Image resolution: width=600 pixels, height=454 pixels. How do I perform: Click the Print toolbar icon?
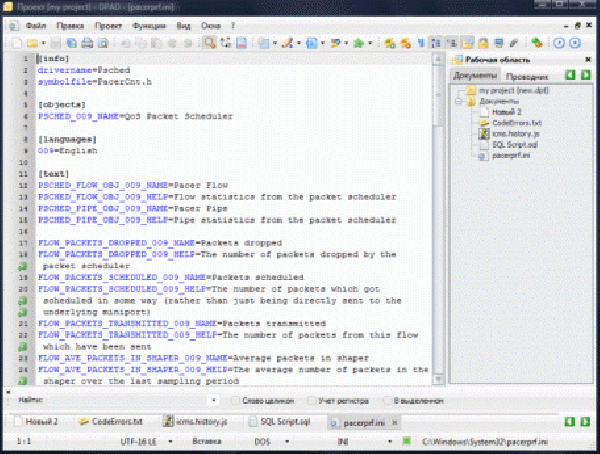click(87, 43)
